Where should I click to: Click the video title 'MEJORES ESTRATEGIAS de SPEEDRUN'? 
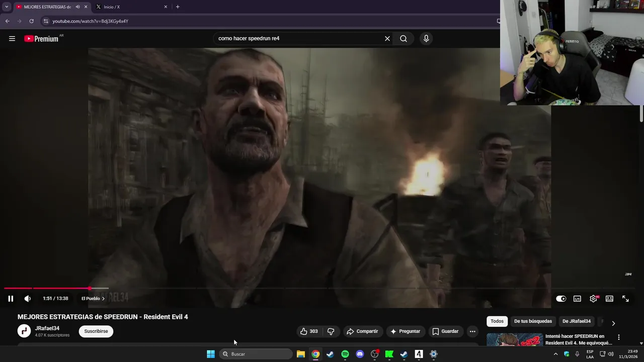[x=103, y=317]
